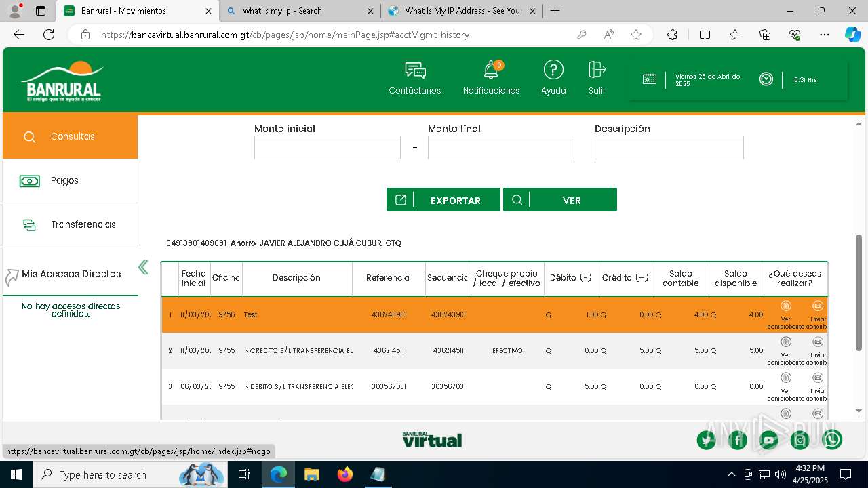Click the Saldo contable column header
868x488 pixels.
(681, 279)
